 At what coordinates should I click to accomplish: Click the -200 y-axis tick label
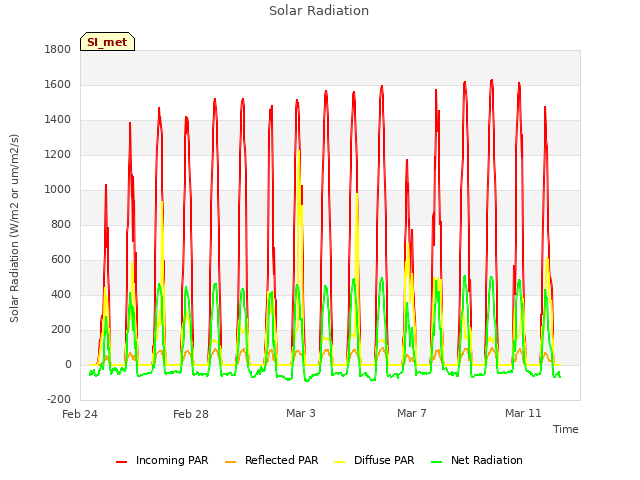59,400
